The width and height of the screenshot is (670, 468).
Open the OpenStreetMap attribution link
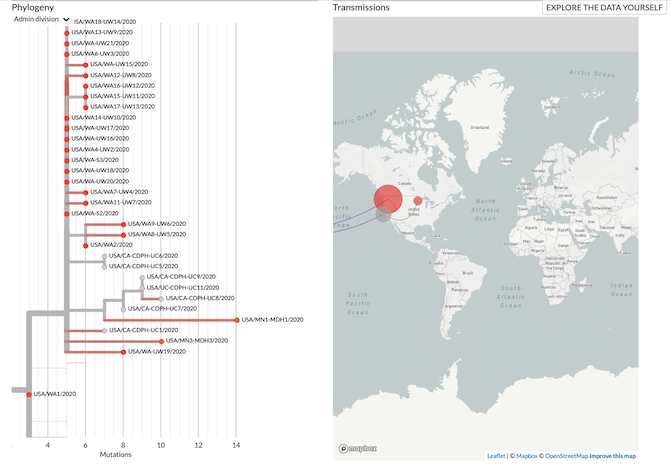point(565,456)
